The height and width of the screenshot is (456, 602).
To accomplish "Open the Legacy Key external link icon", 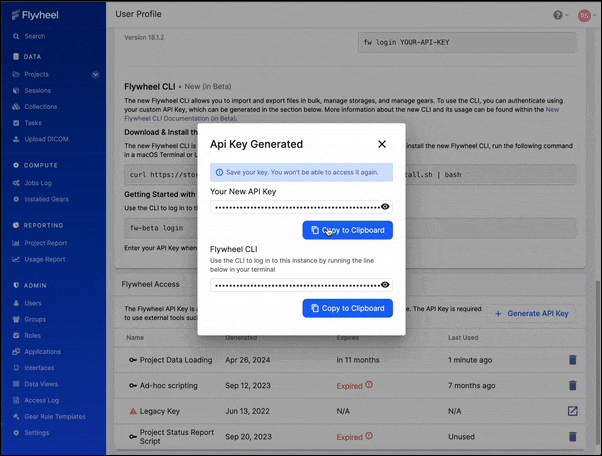I will 572,411.
